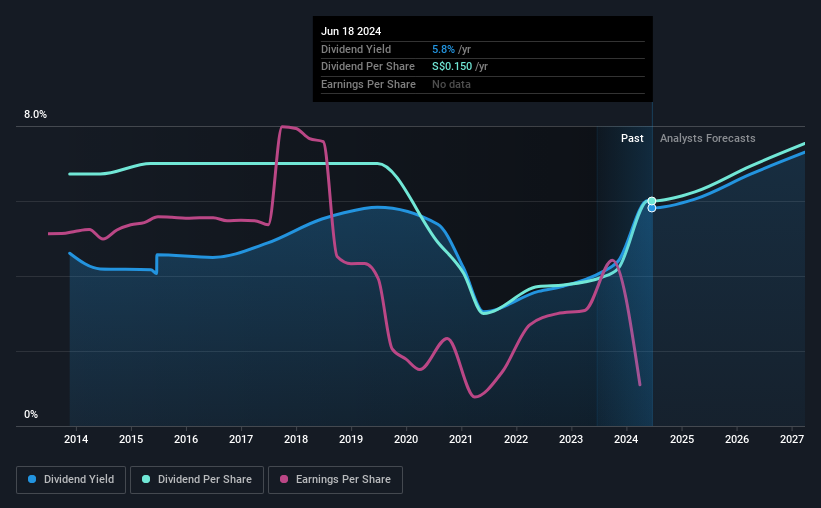Click the 2024 x-axis year label

(626, 439)
